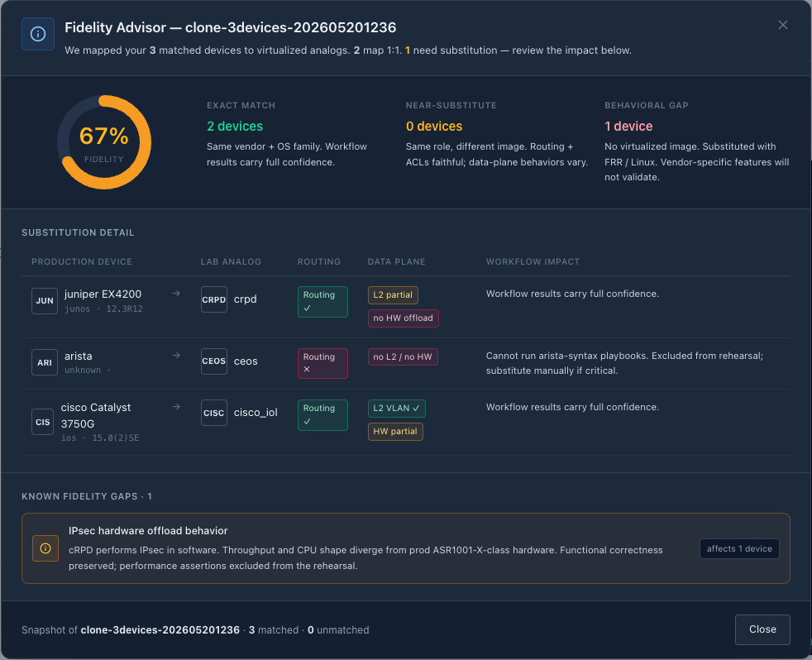This screenshot has width=812, height=660.
Task: Click the 'ROUTING' column header
Action: pos(319,261)
